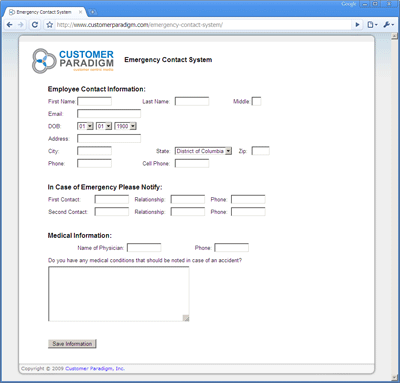The image size is (400, 383).
Task: Open the DOB day dropdown
Action: pos(104,126)
